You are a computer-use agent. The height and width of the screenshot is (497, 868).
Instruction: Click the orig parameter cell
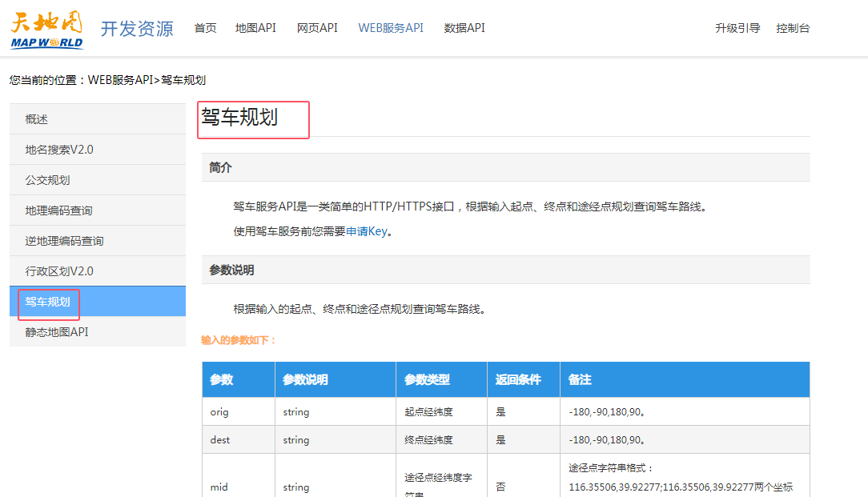(239, 412)
